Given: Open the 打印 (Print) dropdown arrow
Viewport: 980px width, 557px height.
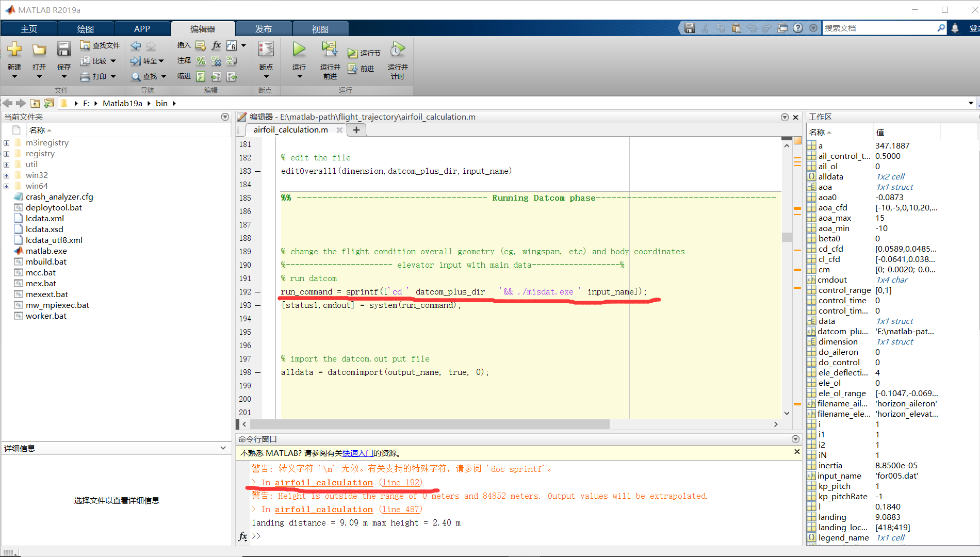Looking at the screenshot, I should click(x=113, y=76).
